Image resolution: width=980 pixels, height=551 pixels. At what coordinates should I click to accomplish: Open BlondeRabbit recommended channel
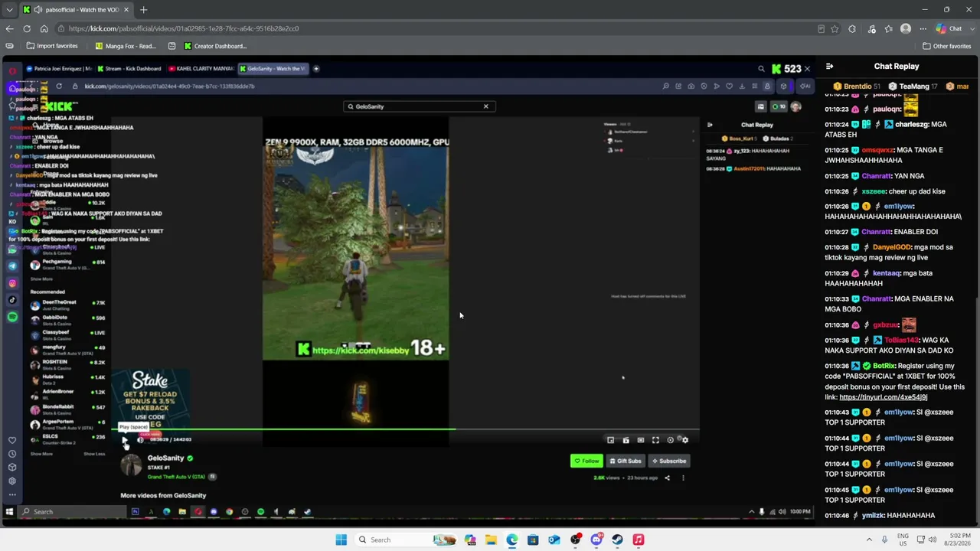67,409
